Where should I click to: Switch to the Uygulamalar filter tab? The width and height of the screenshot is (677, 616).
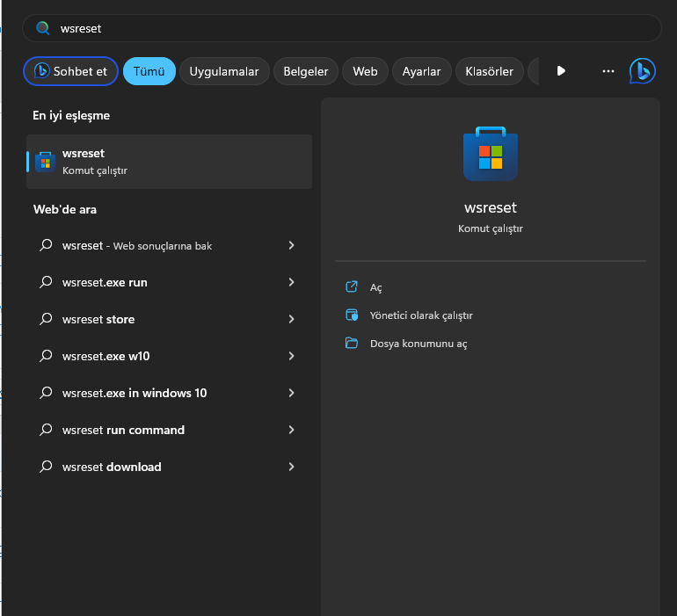(224, 71)
